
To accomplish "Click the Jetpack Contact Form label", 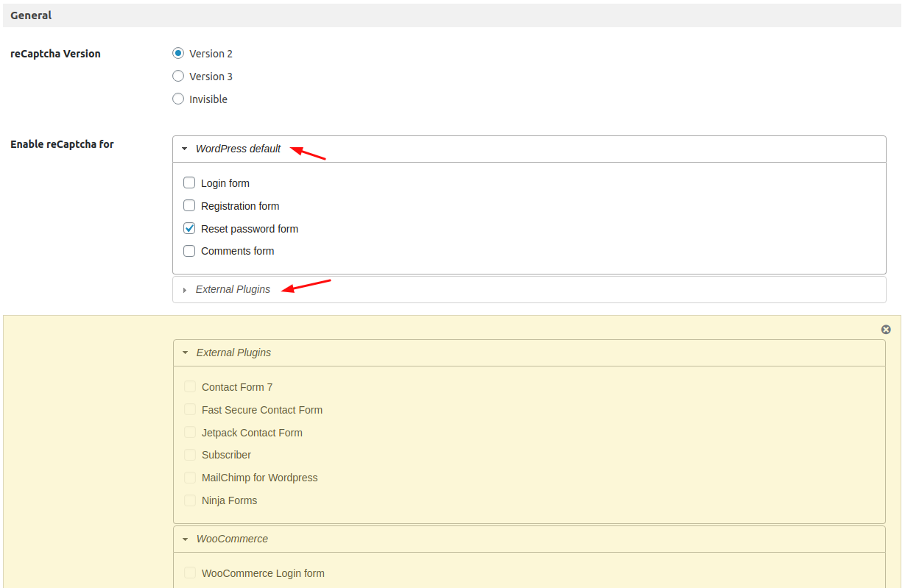I will (x=252, y=433).
